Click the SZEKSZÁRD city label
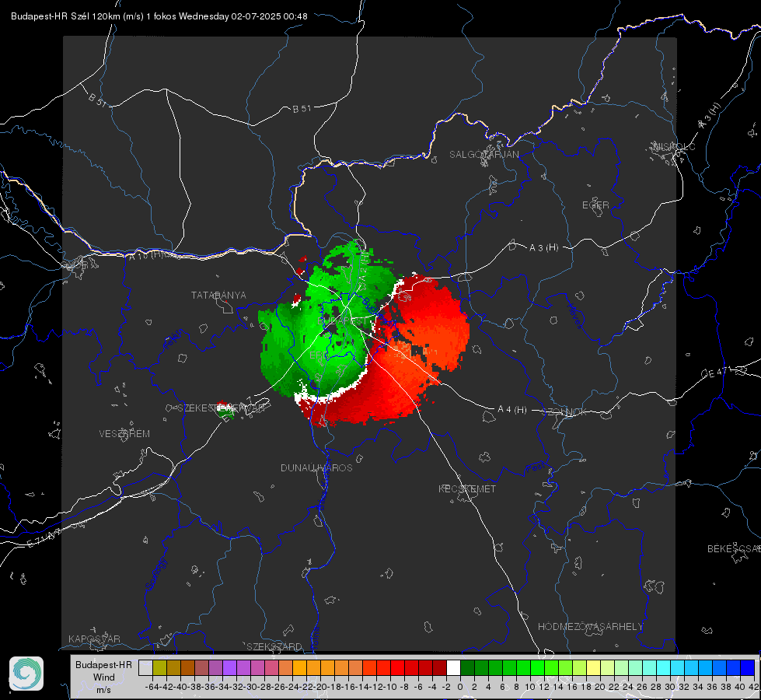This screenshot has width=761, height=700. click(274, 646)
